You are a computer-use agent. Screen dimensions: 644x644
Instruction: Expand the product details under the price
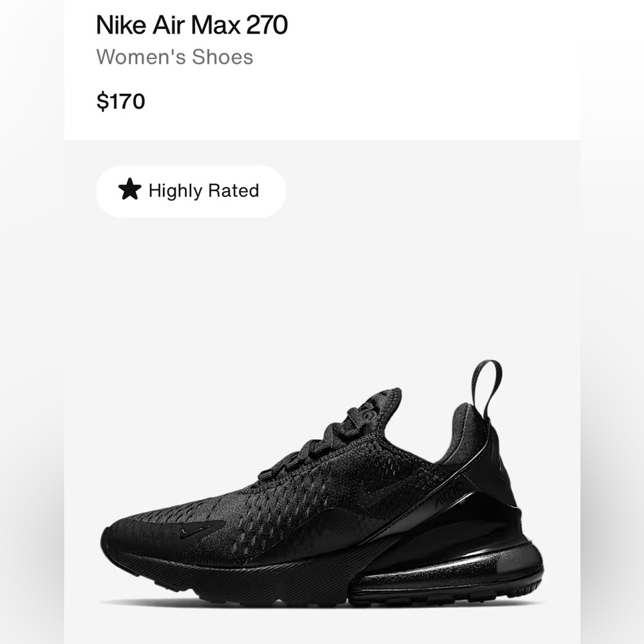click(x=120, y=100)
